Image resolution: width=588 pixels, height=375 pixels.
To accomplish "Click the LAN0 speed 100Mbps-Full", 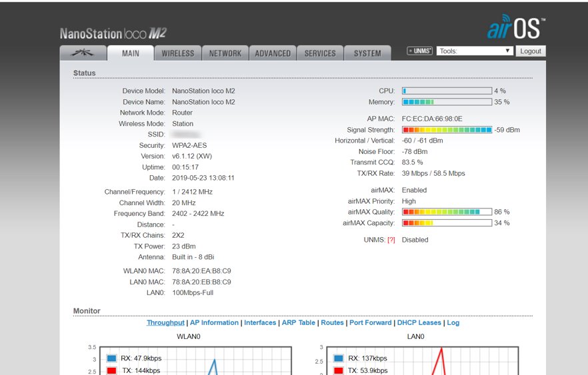I will [x=193, y=292].
